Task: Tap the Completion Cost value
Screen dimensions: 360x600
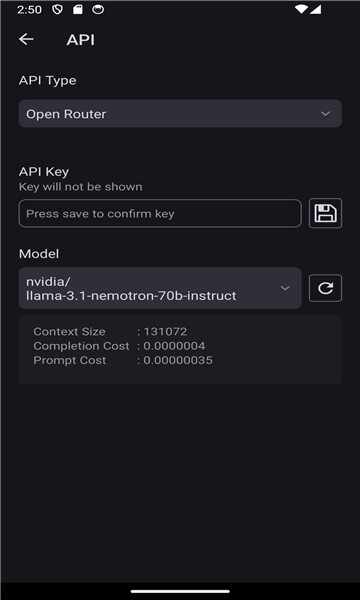Action: click(x=174, y=346)
